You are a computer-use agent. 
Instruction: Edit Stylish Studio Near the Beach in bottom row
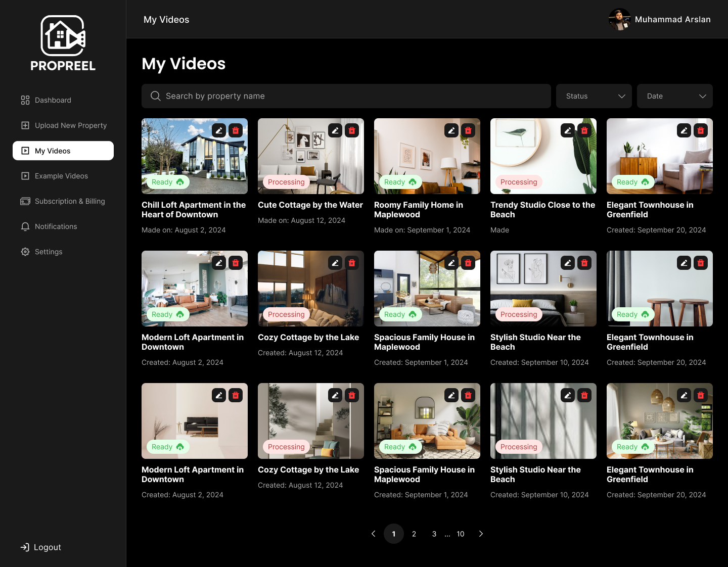click(x=568, y=395)
